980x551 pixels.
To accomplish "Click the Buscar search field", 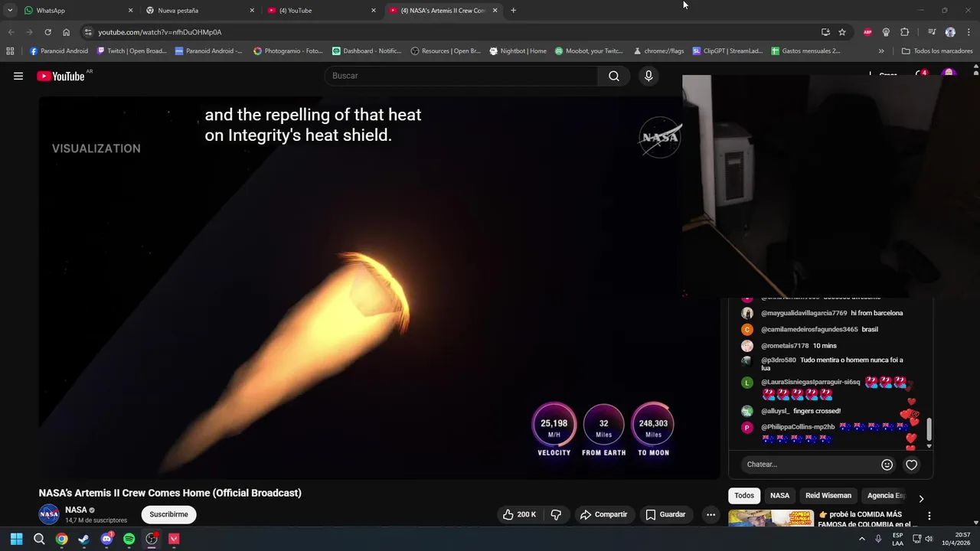I will point(461,76).
